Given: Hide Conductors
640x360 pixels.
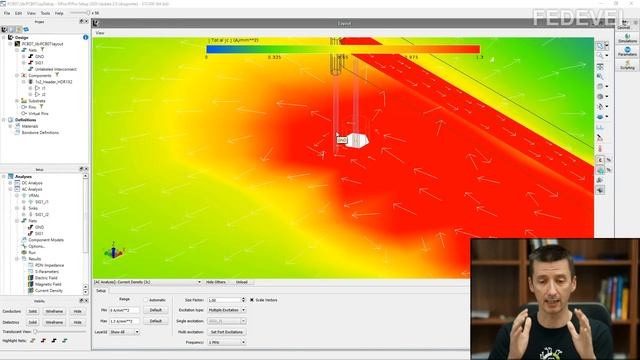Looking at the screenshot, I should pos(78,311).
